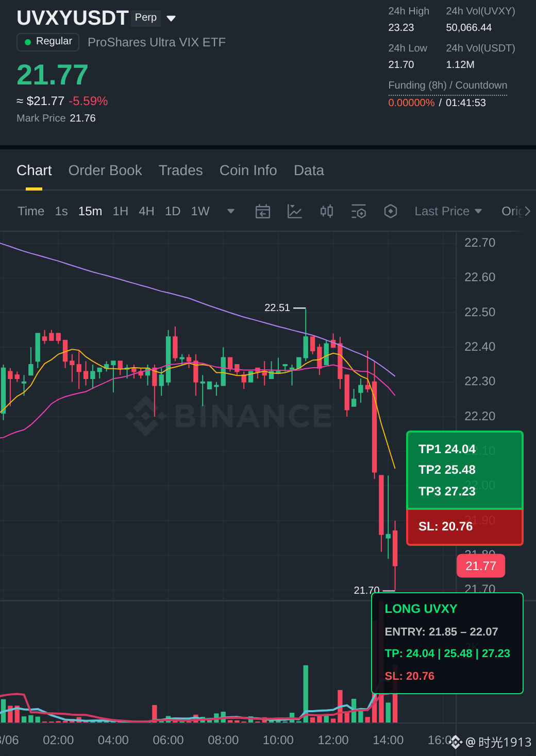
Task: Select the Time interval option
Action: [x=31, y=211]
